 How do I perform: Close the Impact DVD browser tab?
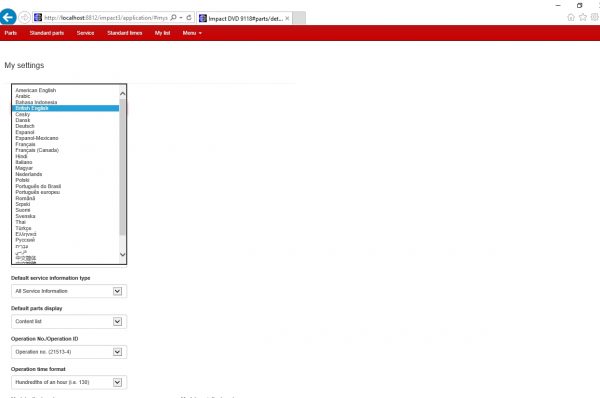coord(287,18)
